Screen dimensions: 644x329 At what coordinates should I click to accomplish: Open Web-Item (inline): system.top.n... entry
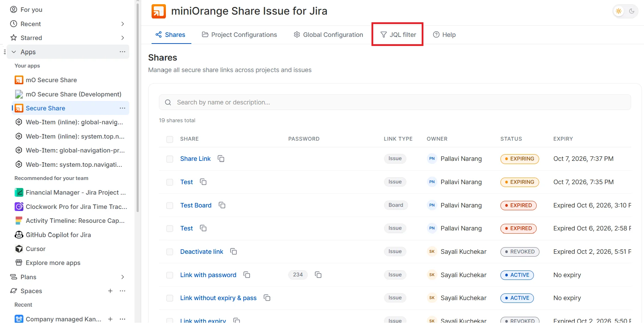point(71,136)
